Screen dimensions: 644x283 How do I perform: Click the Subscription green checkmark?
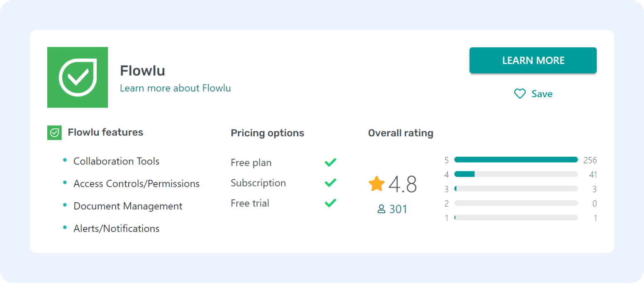330,182
